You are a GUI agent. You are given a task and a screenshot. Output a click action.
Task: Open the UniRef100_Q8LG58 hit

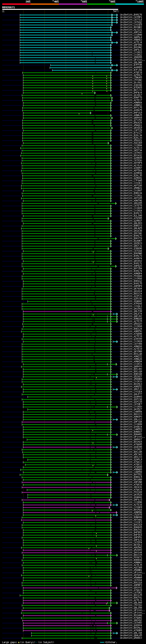pos(131,608)
